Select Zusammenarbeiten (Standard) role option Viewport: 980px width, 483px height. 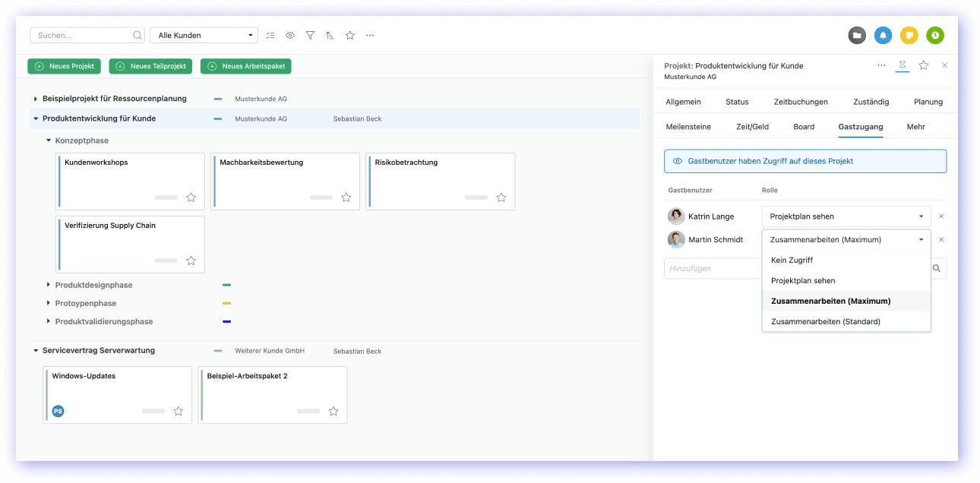click(x=825, y=322)
